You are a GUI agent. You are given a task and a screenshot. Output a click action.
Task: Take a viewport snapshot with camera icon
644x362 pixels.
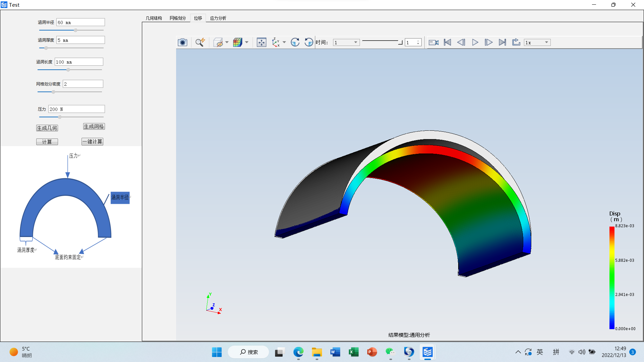[182, 42]
